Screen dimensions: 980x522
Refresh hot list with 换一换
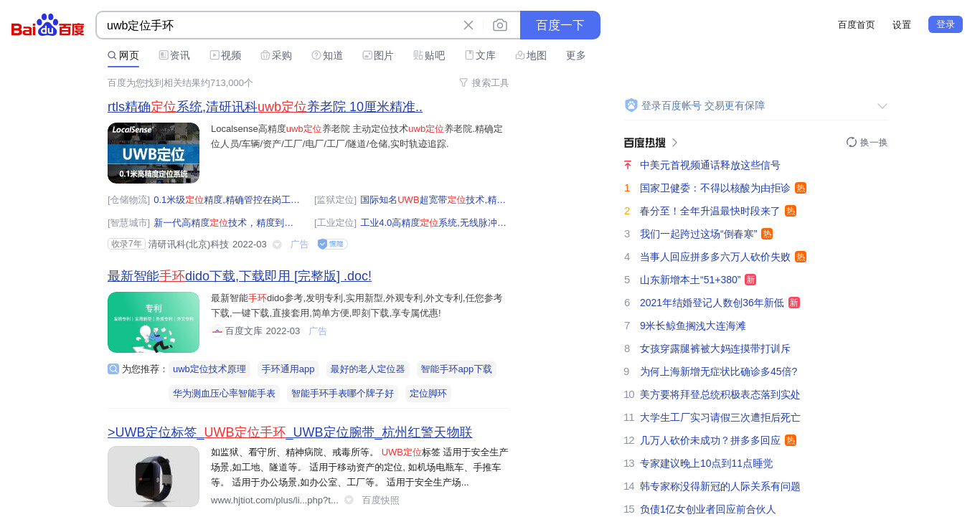point(867,142)
